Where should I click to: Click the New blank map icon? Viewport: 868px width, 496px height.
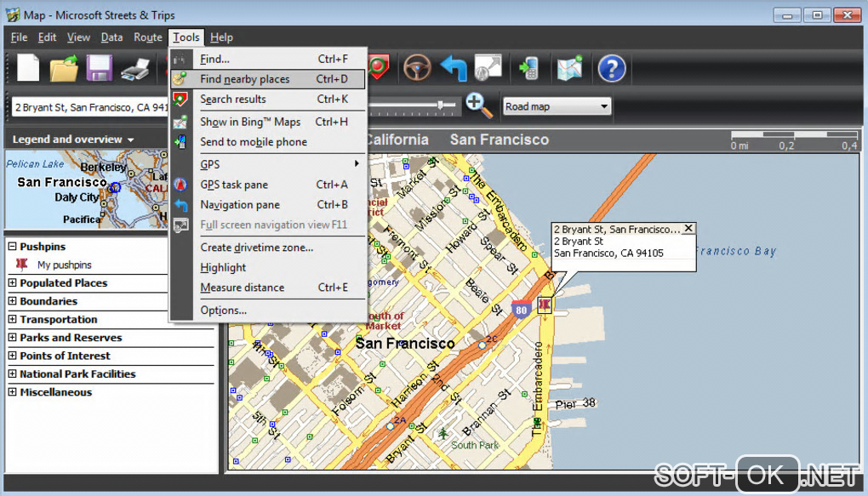click(28, 68)
